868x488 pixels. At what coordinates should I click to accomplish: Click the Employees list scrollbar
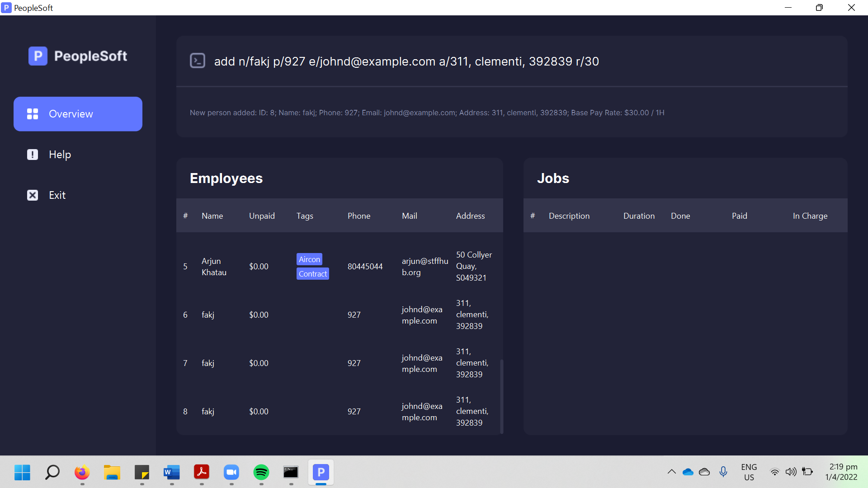coord(501,395)
